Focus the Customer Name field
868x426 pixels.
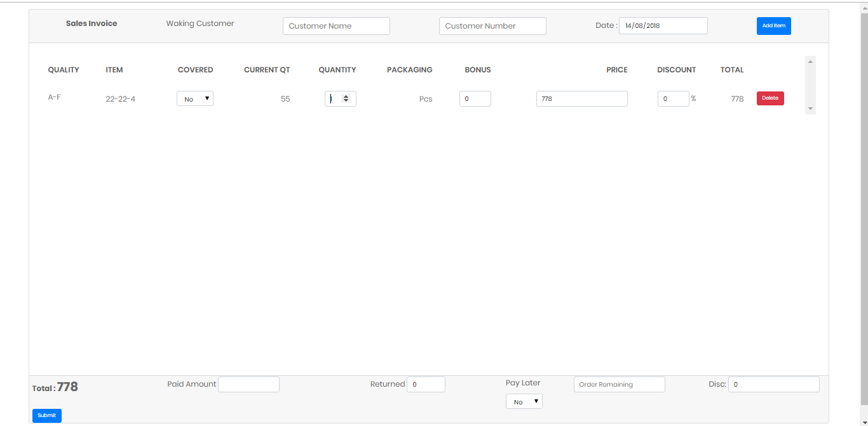[336, 26]
